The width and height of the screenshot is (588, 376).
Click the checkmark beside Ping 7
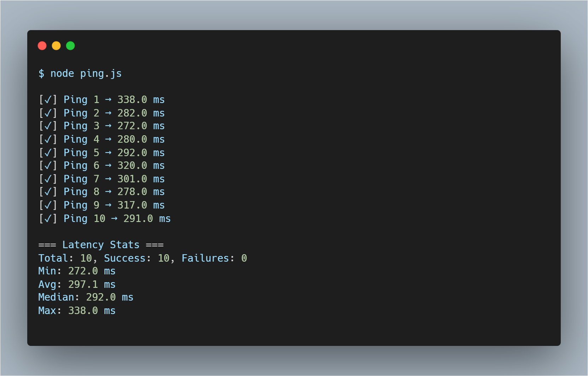[x=48, y=179]
